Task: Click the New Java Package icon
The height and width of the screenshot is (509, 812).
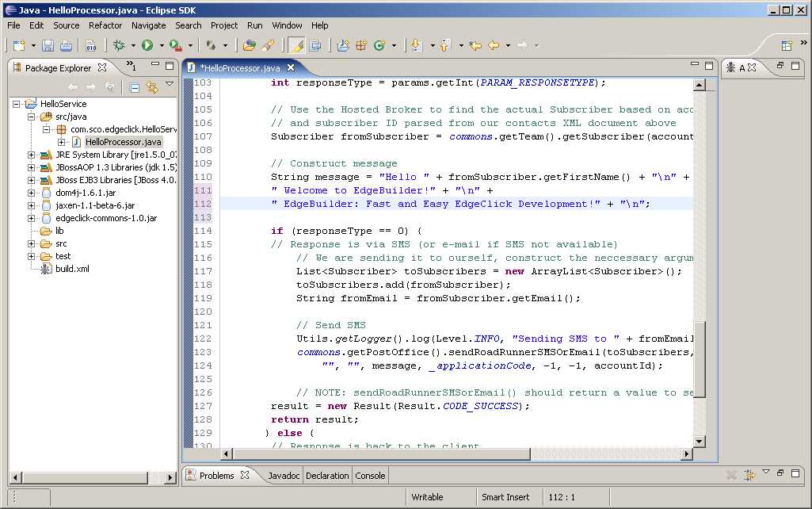Action: (x=361, y=46)
